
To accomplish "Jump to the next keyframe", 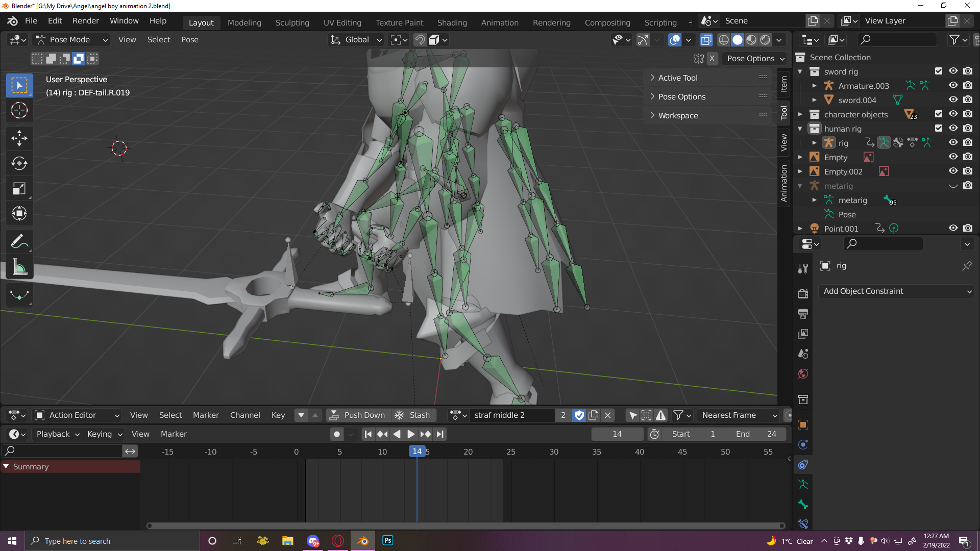I will tap(425, 434).
